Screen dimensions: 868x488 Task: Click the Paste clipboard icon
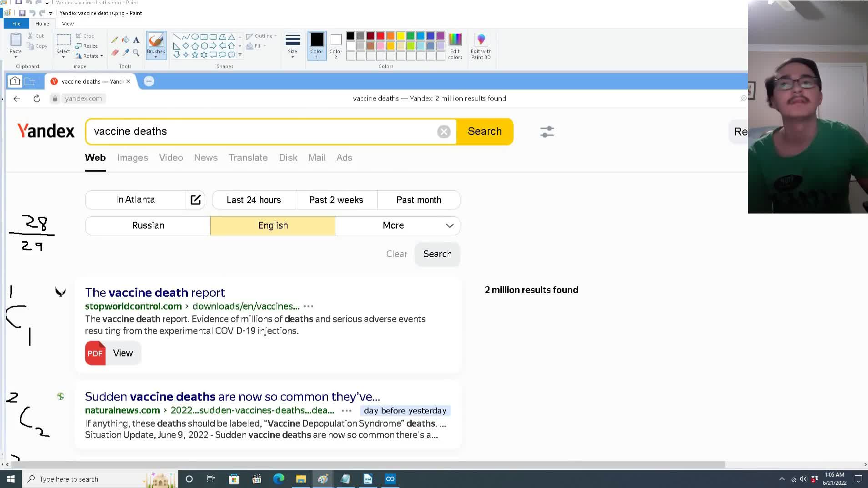[x=15, y=40]
